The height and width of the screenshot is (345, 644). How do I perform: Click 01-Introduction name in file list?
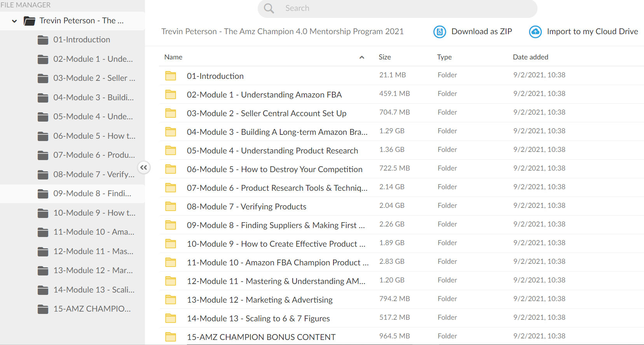pyautogui.click(x=215, y=76)
